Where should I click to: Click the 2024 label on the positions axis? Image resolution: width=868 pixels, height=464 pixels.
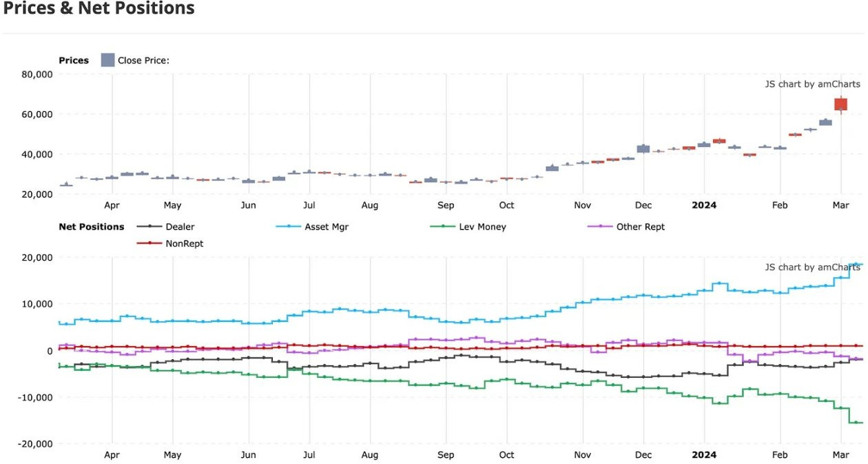point(704,454)
